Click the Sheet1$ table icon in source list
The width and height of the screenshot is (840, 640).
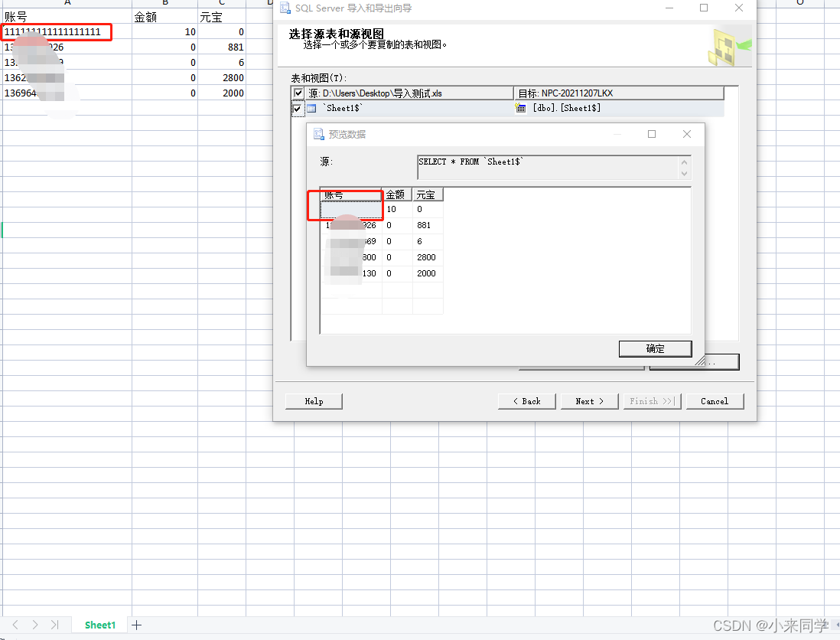(311, 109)
